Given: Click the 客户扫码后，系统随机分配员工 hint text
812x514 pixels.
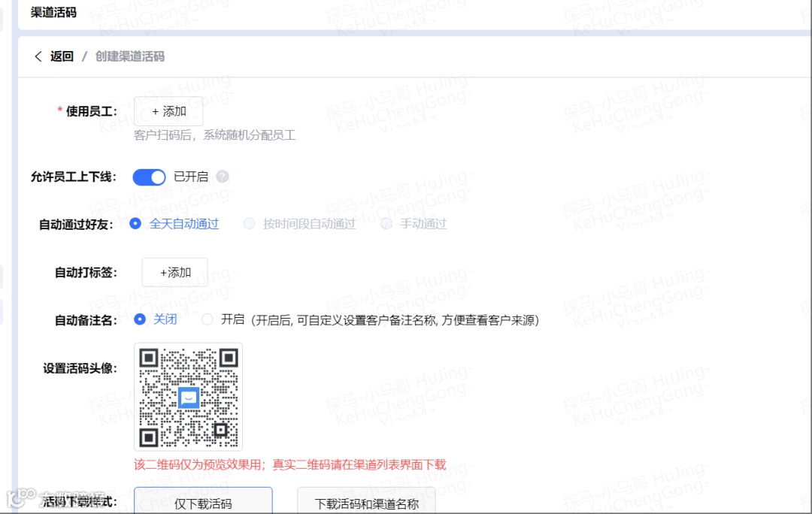Looking at the screenshot, I should (214, 135).
